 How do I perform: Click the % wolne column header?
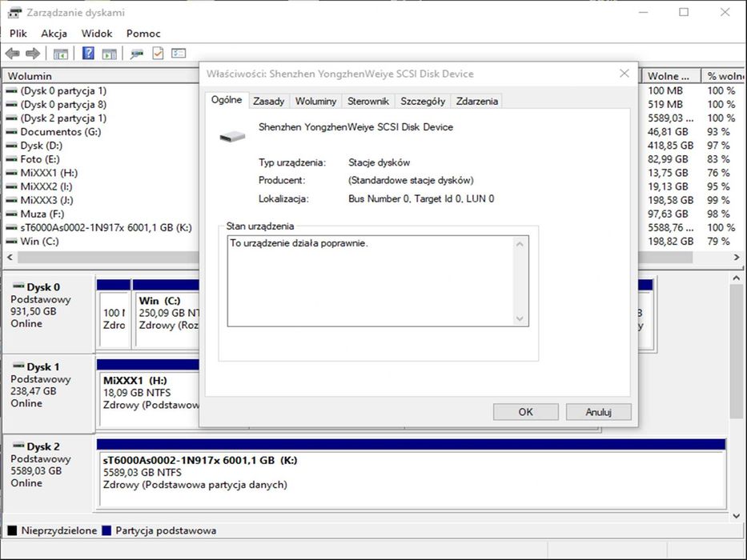pos(724,76)
